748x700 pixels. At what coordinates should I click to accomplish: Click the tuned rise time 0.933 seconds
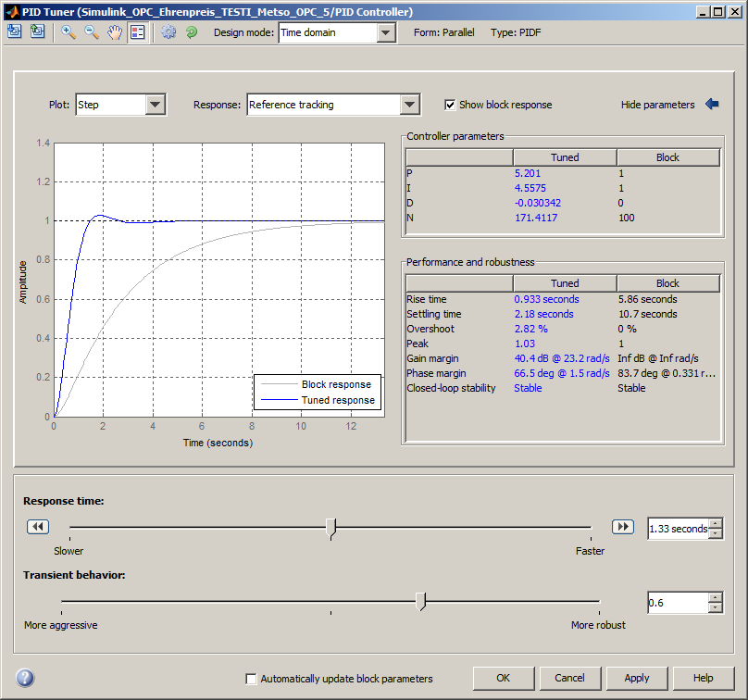coord(547,299)
